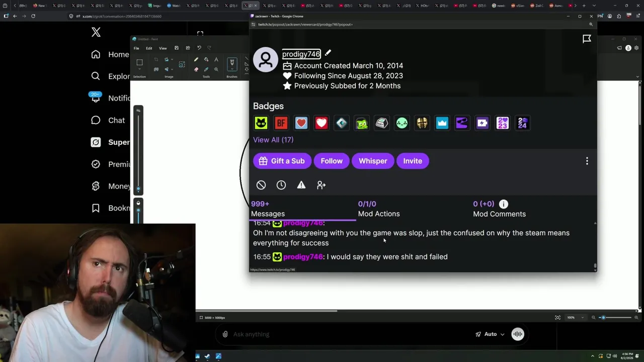Open Bookmarks in the X sidebar

[x=111, y=208]
